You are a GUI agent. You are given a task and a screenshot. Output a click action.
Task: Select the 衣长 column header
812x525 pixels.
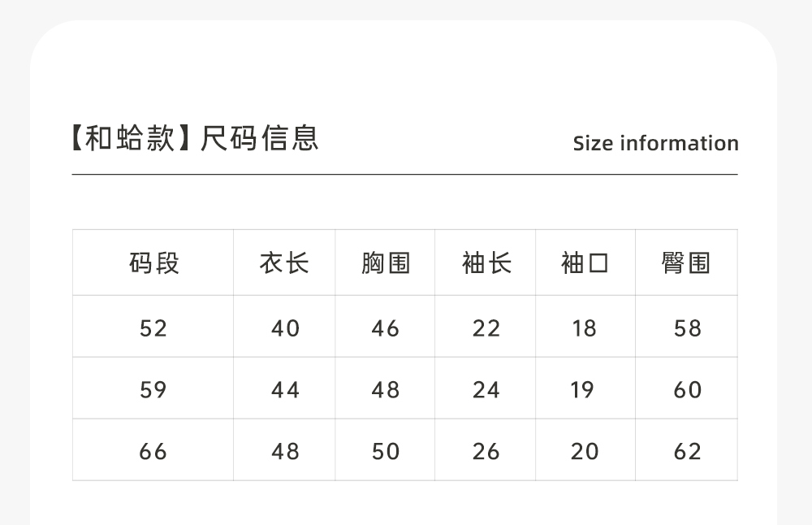[284, 263]
